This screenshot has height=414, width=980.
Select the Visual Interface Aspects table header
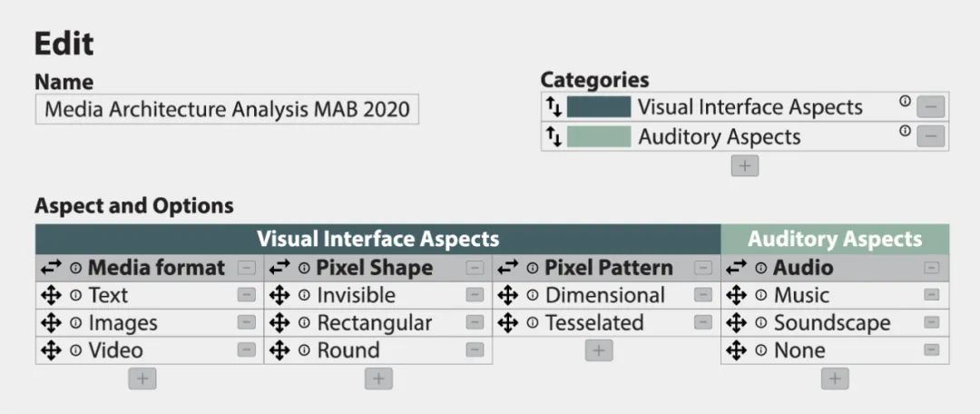(x=378, y=239)
